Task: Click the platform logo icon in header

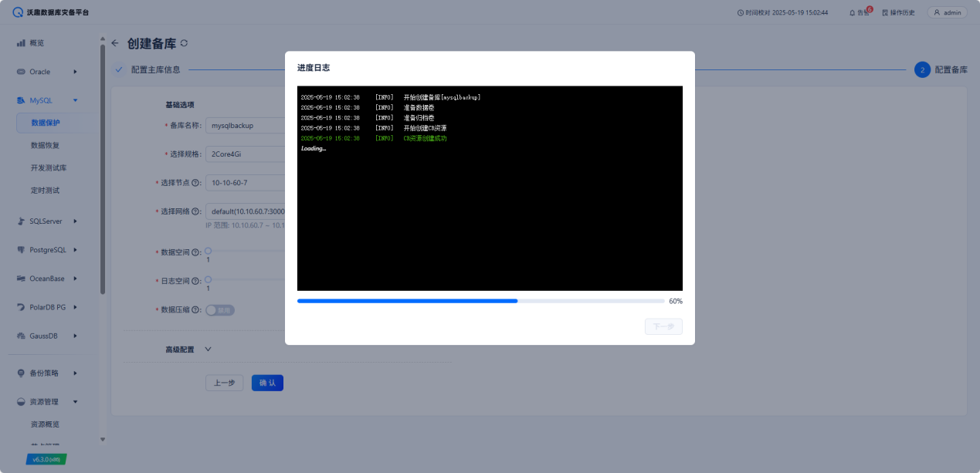Action: (18, 12)
